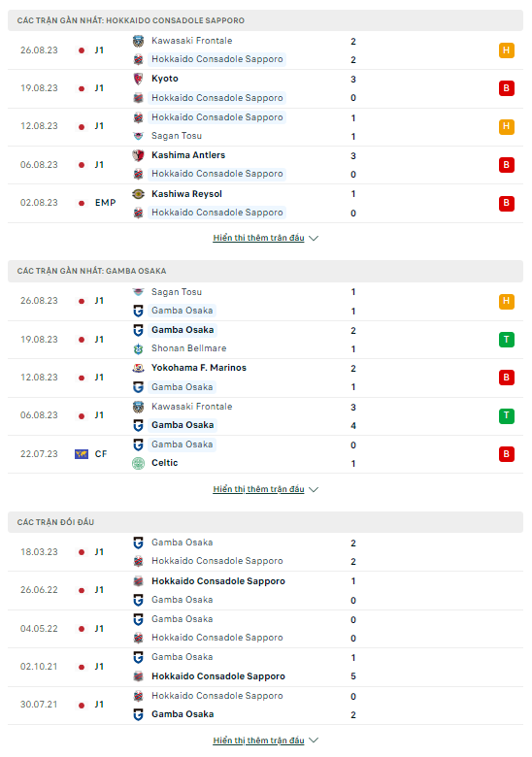Click the Kyoto team crest icon
This screenshot has height=757, width=532.
click(x=138, y=79)
